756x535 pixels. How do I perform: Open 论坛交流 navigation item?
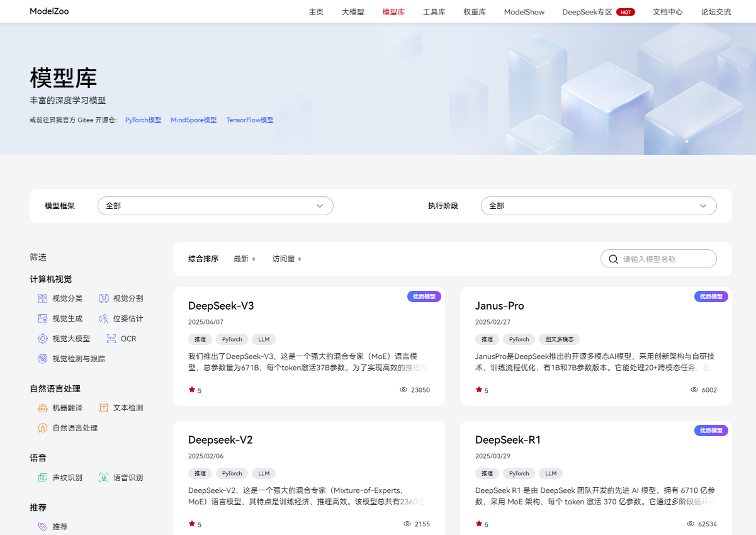point(716,12)
